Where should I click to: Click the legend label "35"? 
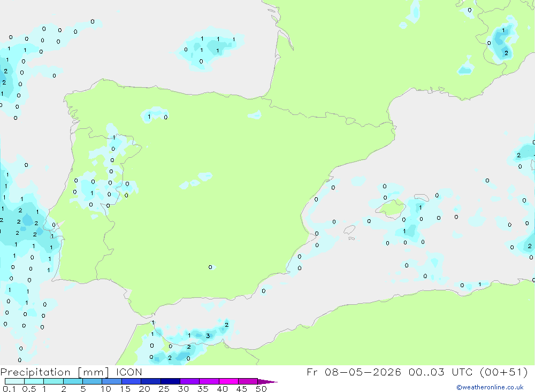203,389
